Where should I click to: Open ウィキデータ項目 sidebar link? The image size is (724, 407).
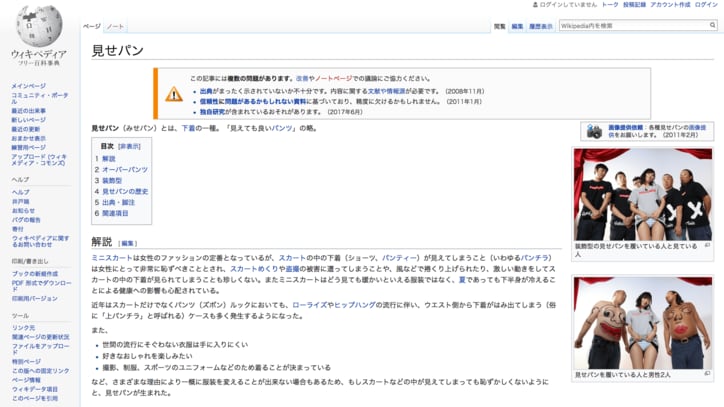pos(35,389)
